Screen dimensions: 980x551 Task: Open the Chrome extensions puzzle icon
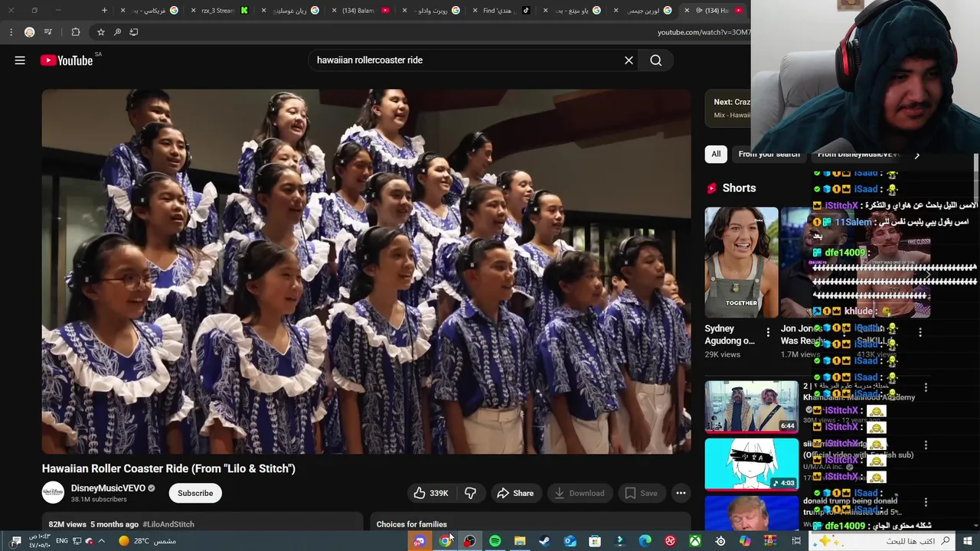tap(75, 32)
